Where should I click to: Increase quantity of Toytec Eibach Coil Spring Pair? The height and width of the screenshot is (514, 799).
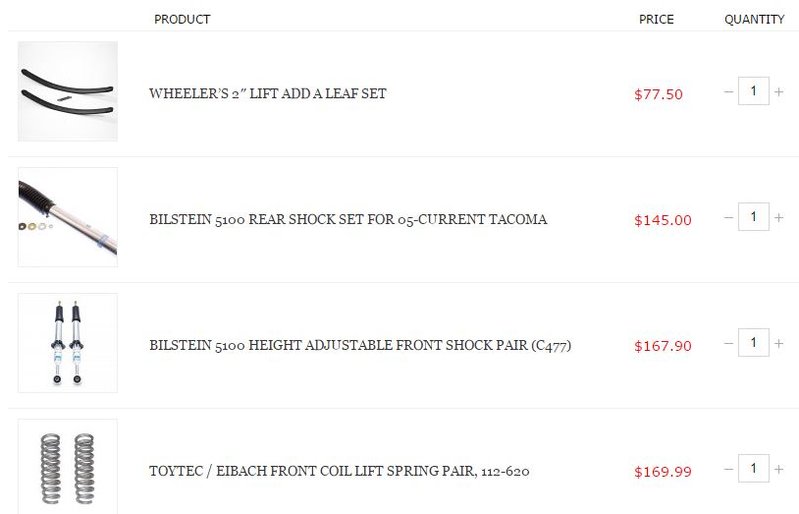tap(779, 469)
